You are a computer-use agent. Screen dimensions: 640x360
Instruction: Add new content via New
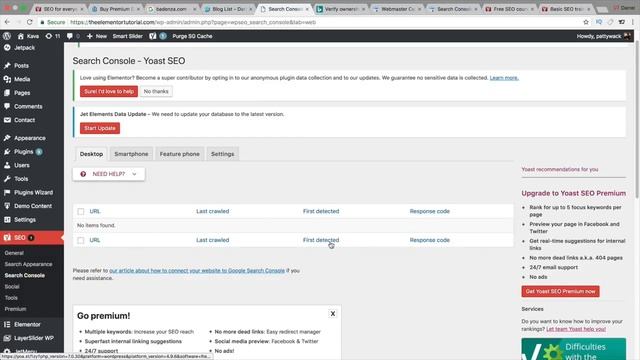97,36
